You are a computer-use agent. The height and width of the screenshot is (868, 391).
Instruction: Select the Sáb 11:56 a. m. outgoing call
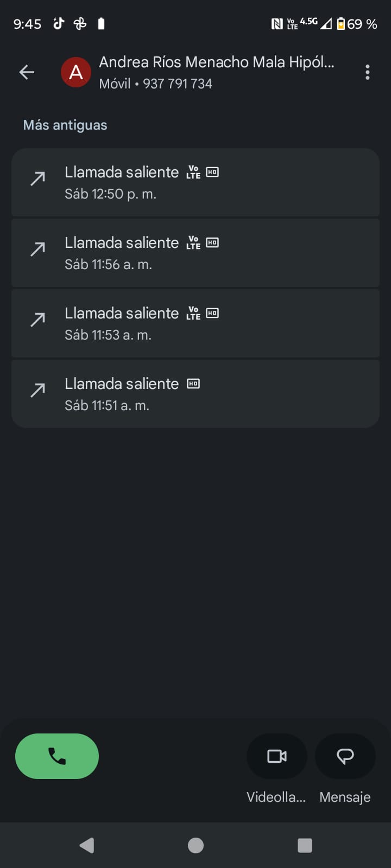click(195, 253)
